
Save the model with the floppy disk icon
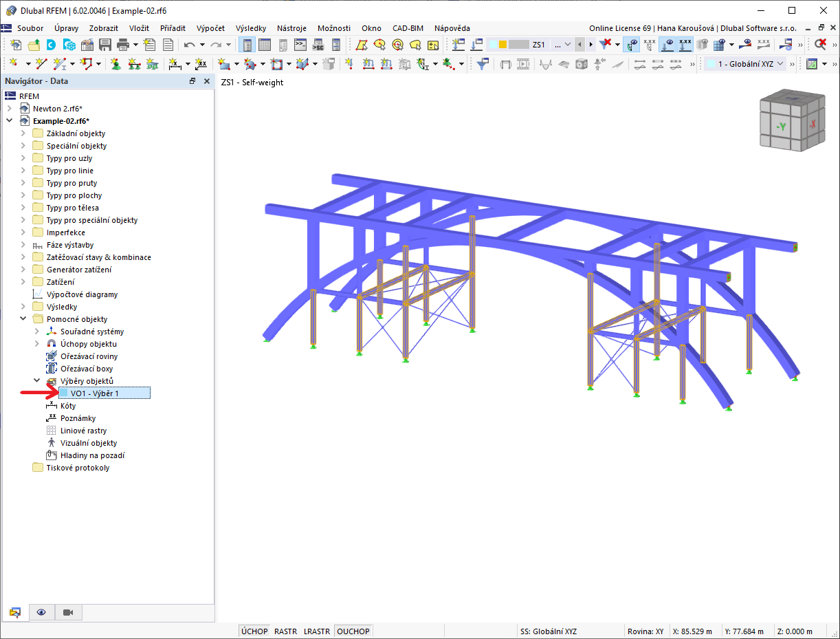105,45
